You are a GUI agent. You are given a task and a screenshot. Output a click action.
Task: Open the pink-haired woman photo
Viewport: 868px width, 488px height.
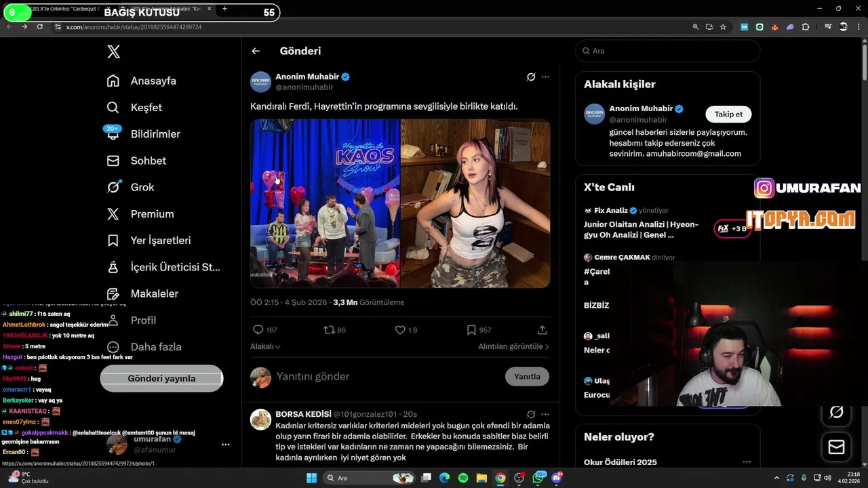pos(475,203)
